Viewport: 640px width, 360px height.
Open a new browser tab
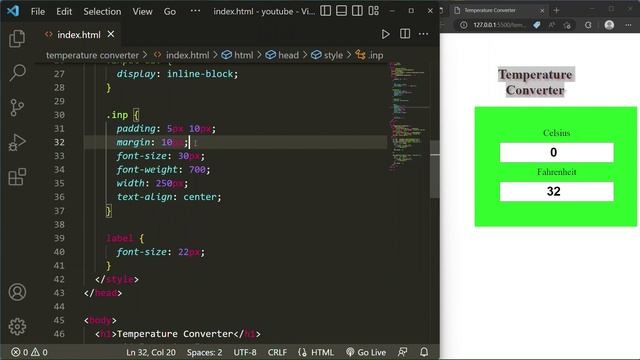point(556,11)
